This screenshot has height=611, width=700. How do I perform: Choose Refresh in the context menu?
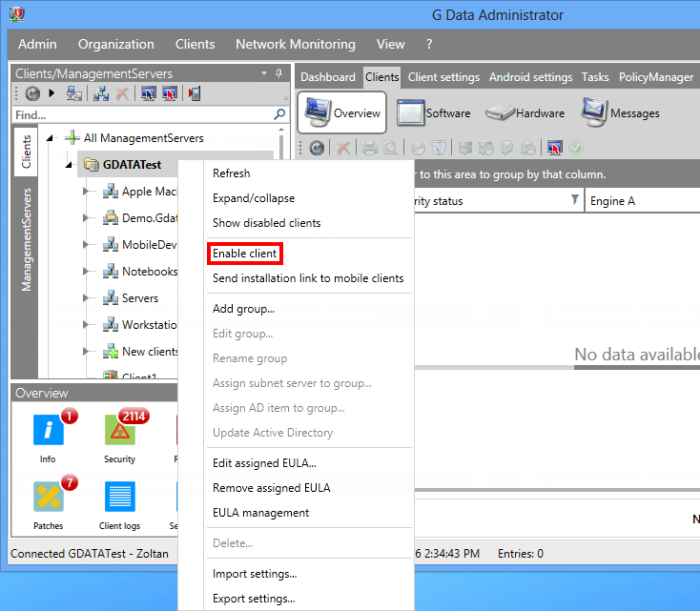[231, 173]
